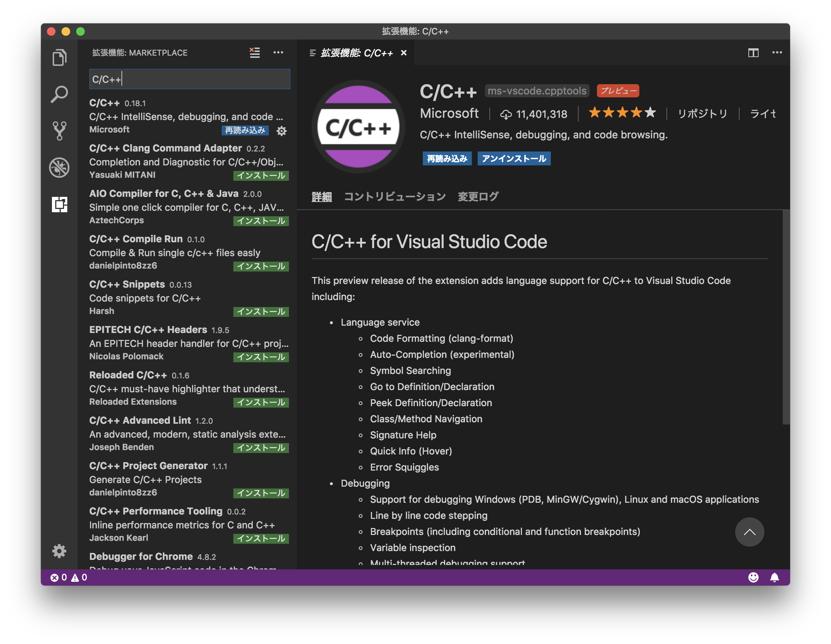Open Marketplace more actions menu
The height and width of the screenshot is (644, 831).
pos(278,53)
